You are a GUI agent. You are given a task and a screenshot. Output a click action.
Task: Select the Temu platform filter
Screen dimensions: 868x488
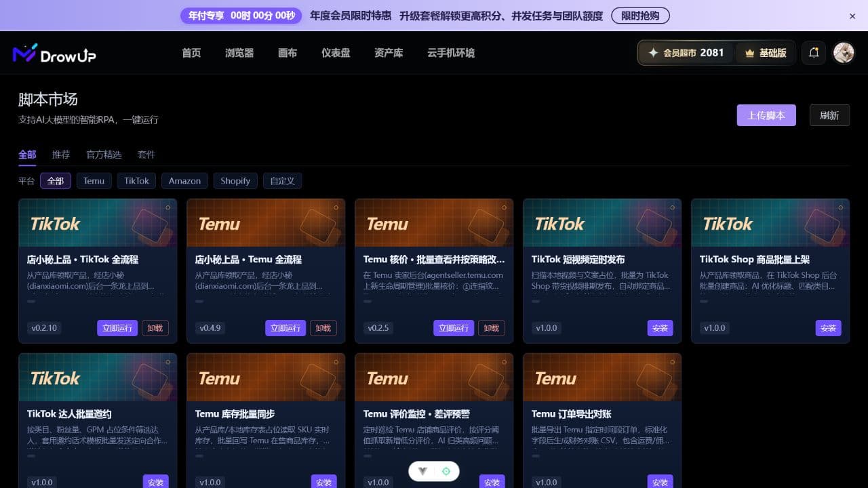pos(94,181)
